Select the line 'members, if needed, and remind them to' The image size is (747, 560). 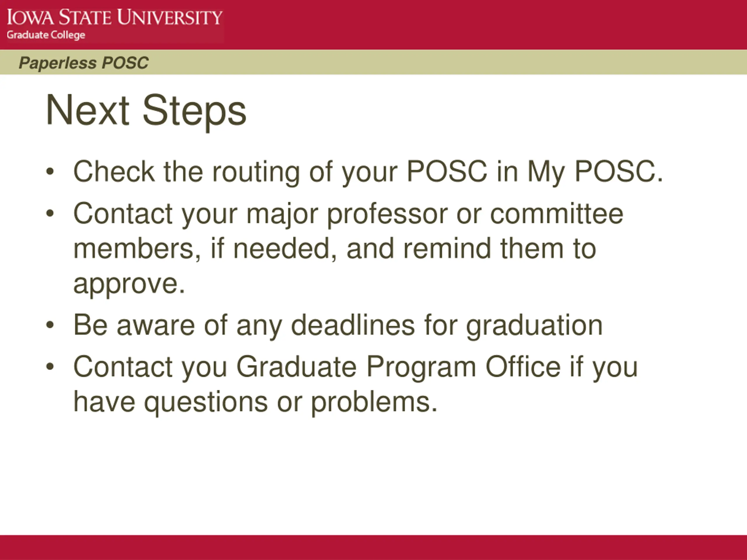[x=335, y=249]
